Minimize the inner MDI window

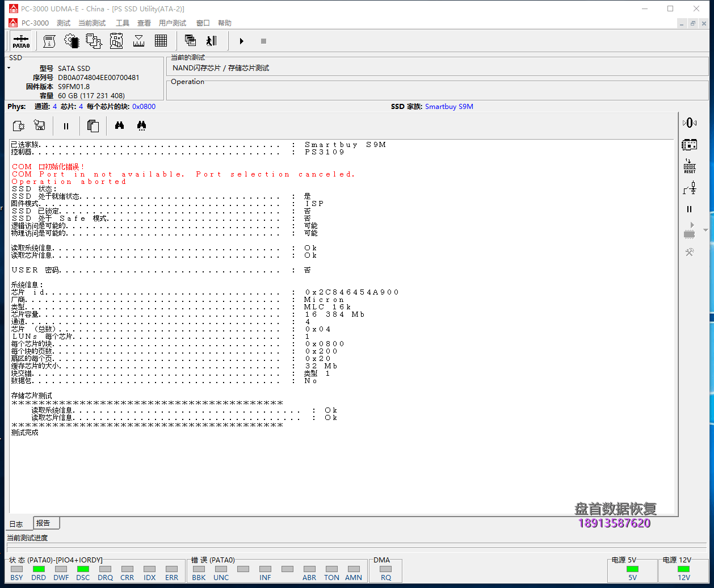tap(682, 23)
